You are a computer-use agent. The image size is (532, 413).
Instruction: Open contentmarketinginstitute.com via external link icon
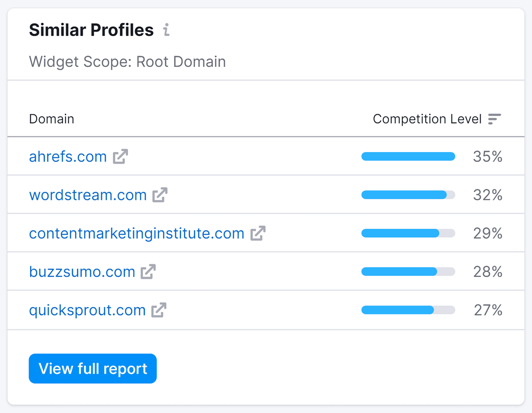pyautogui.click(x=259, y=233)
